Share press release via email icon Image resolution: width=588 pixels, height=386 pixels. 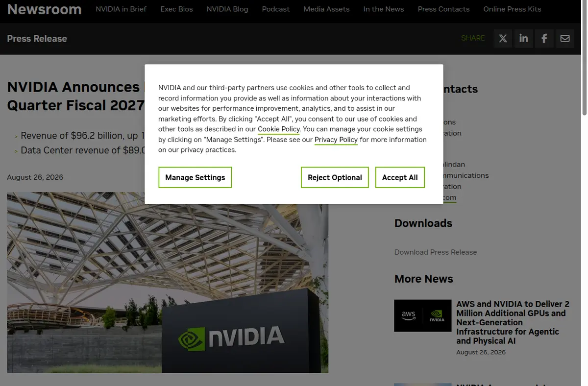(565, 38)
